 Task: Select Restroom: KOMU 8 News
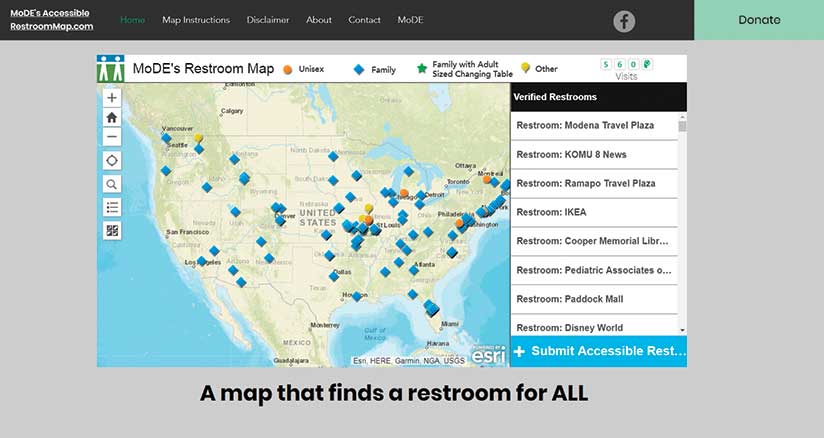[594, 155]
